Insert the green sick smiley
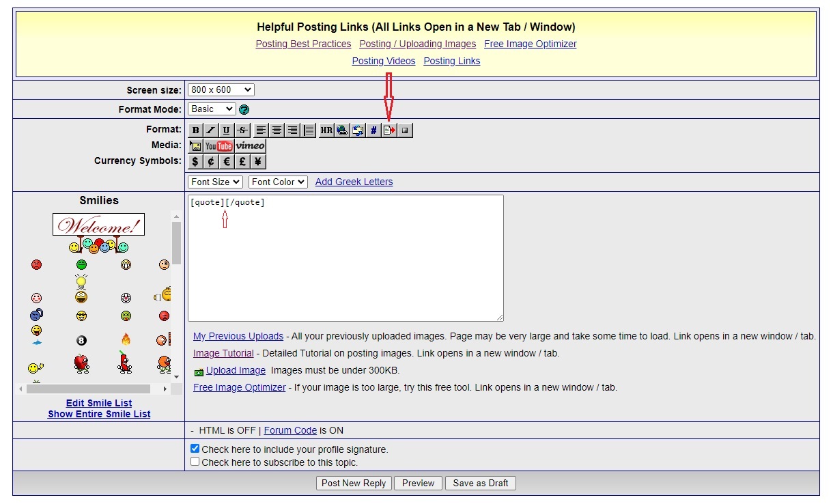 click(x=126, y=316)
